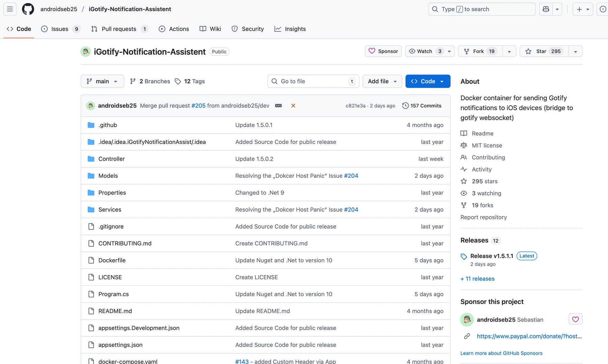The image size is (608, 364).
Task: Click the top search bar
Action: tap(482, 9)
